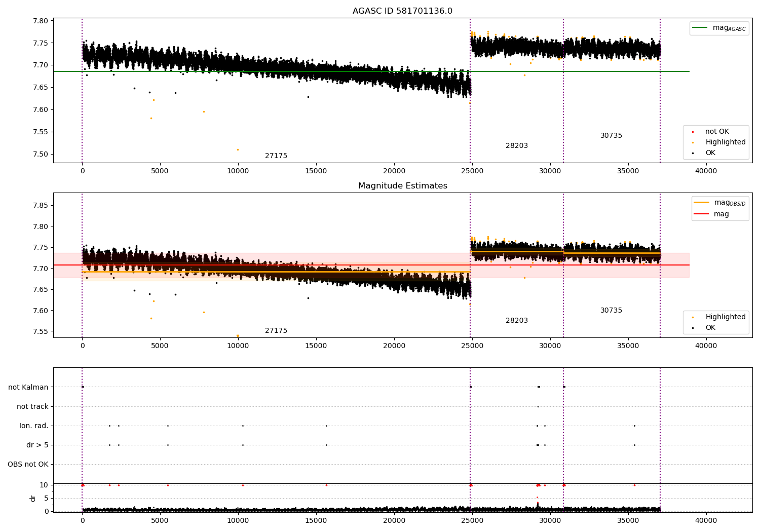Click the mag AGASC legend entry

719,28
